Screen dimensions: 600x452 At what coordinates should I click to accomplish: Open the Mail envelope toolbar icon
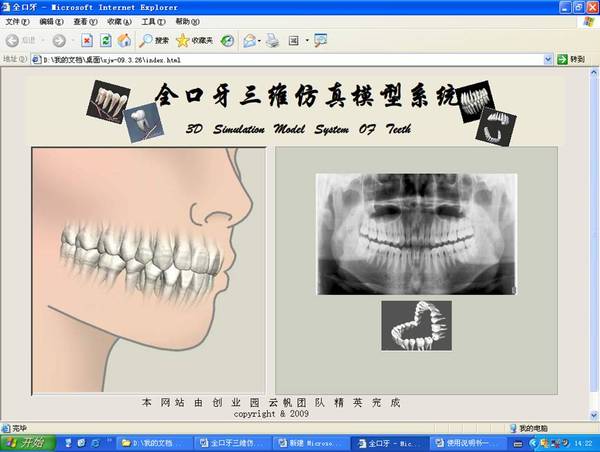pyautogui.click(x=250, y=40)
